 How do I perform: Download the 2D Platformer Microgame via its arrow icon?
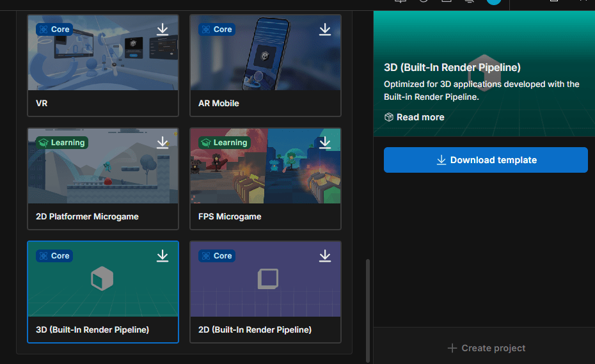click(x=163, y=143)
